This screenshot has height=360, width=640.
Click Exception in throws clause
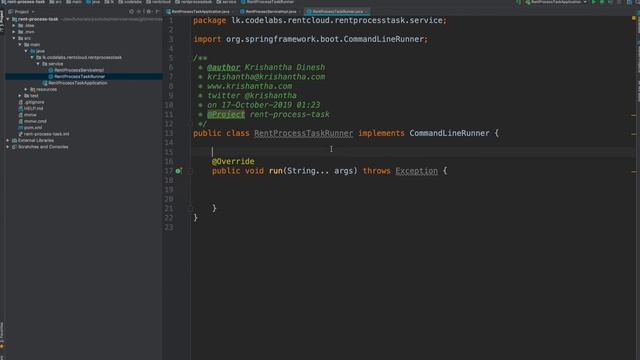(x=416, y=171)
